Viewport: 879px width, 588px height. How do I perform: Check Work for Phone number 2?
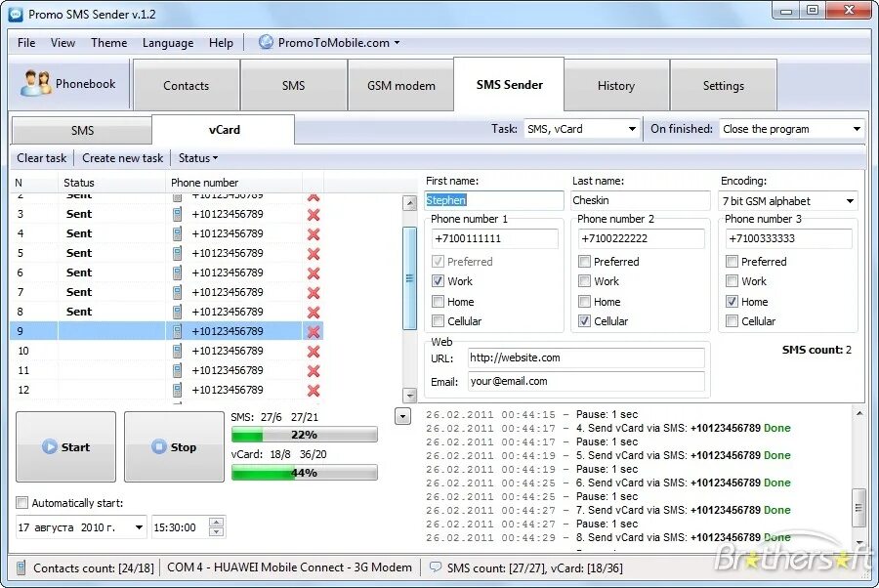tap(585, 281)
